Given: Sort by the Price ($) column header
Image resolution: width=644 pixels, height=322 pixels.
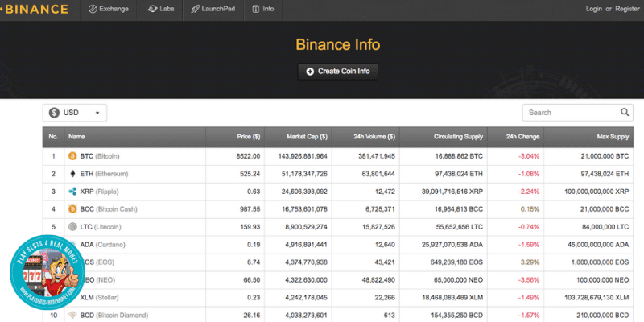Looking at the screenshot, I should click(x=235, y=137).
